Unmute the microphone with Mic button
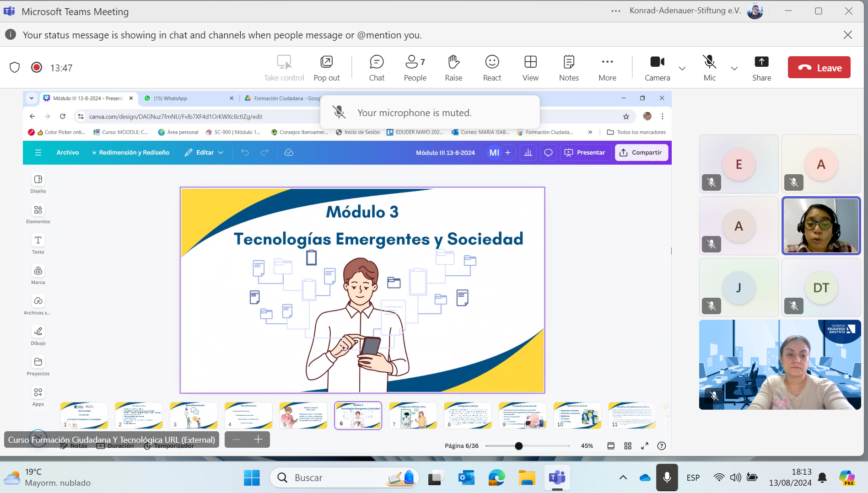Image resolution: width=868 pixels, height=493 pixels. point(709,68)
